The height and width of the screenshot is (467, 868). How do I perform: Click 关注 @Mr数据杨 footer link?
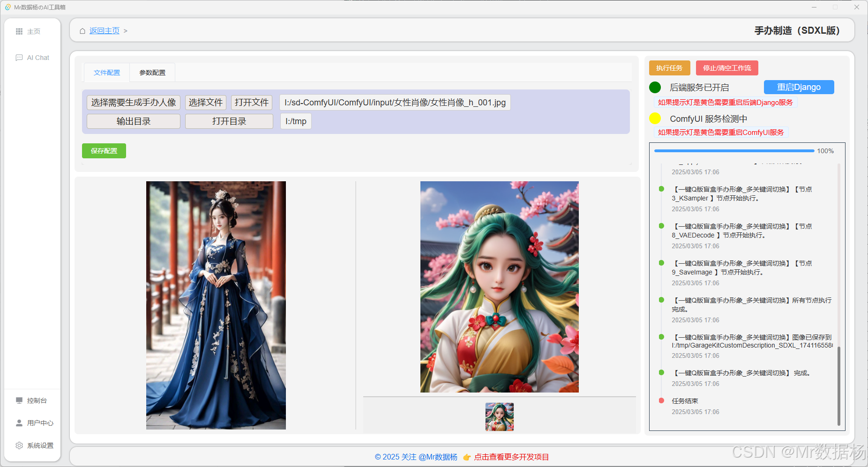tap(429, 457)
